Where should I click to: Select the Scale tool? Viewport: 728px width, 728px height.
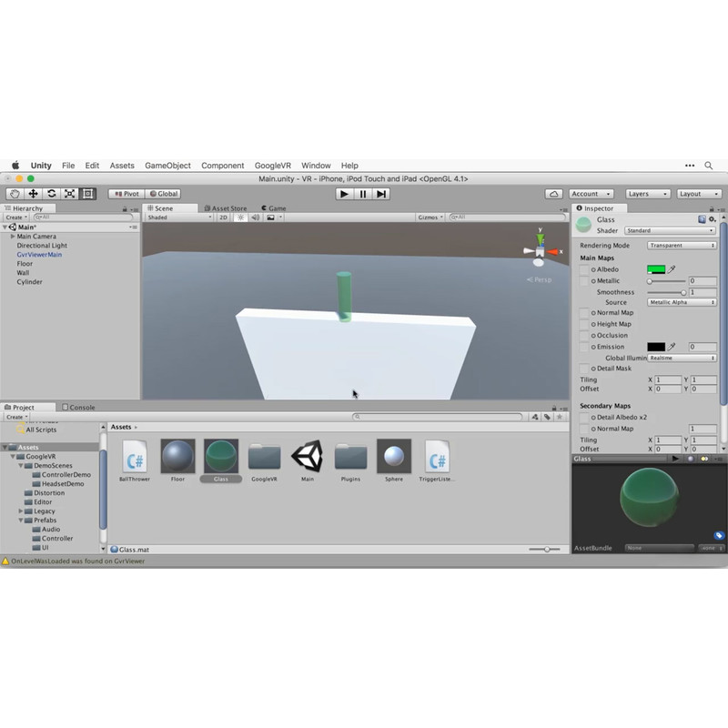coord(69,194)
